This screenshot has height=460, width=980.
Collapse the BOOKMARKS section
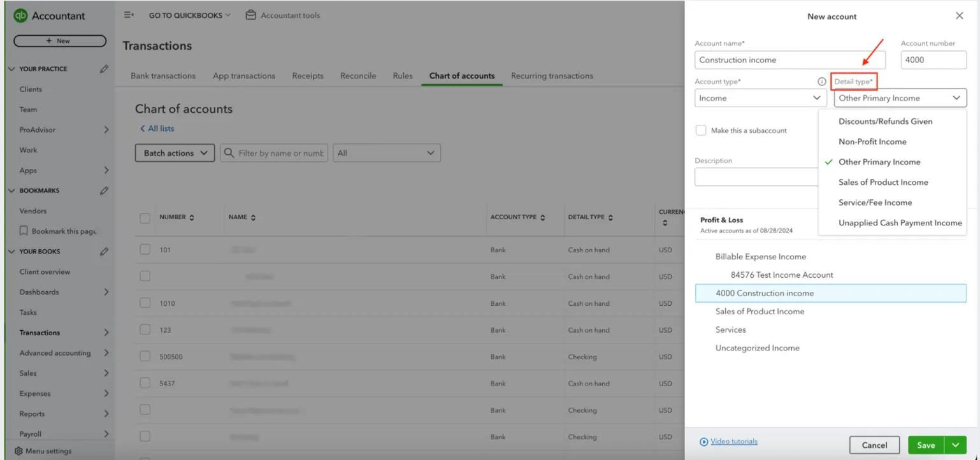pyautogui.click(x=11, y=190)
